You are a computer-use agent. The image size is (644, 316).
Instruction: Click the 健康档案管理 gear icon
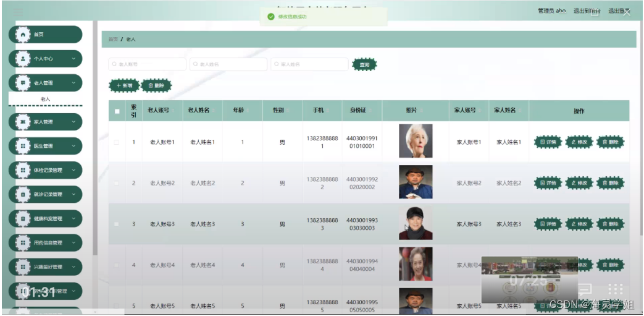[x=23, y=218]
